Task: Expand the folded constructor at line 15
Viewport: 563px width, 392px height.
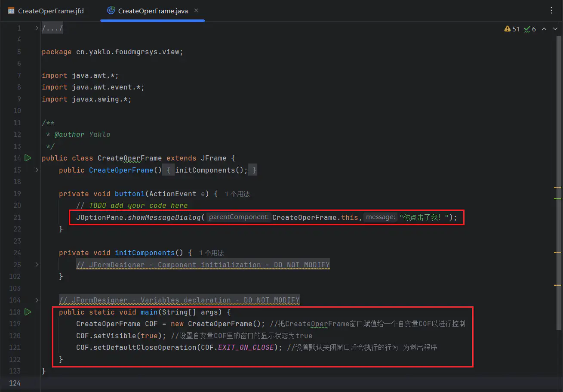Action: pyautogui.click(x=37, y=170)
